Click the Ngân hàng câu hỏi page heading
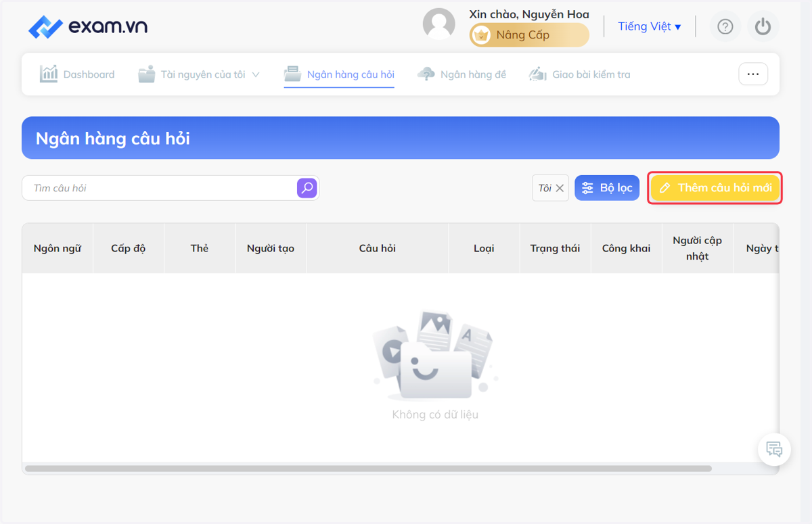 [x=113, y=139]
